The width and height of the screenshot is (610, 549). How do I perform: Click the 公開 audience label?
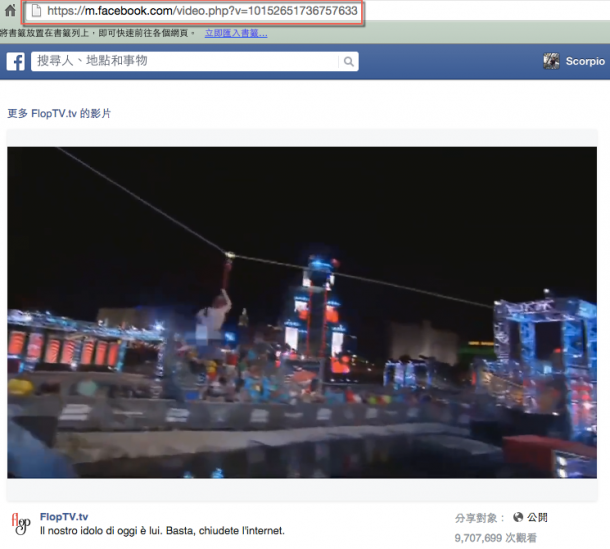click(537, 517)
